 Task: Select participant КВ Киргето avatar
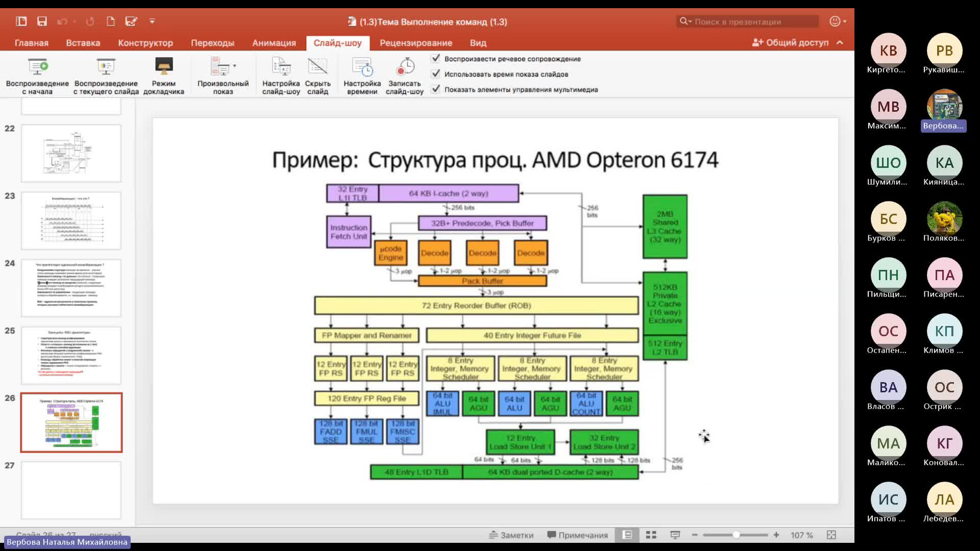(x=888, y=51)
